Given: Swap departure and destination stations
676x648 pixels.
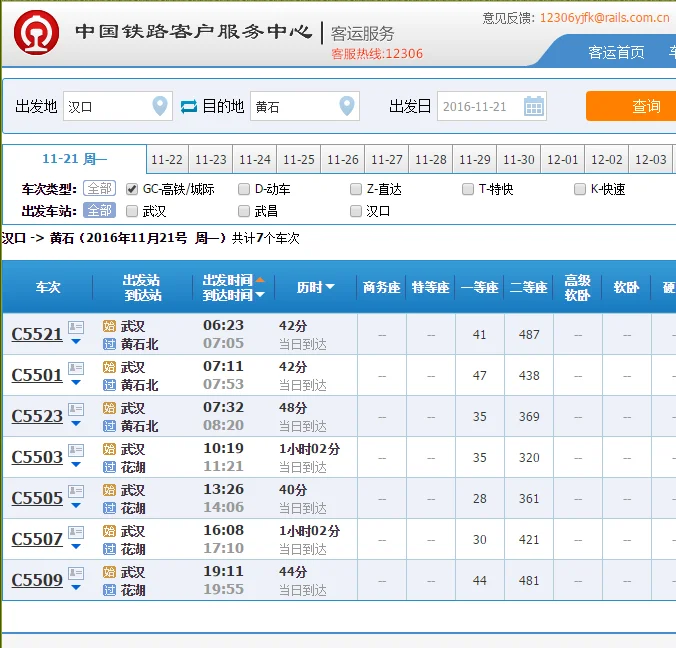Looking at the screenshot, I should tap(188, 106).
